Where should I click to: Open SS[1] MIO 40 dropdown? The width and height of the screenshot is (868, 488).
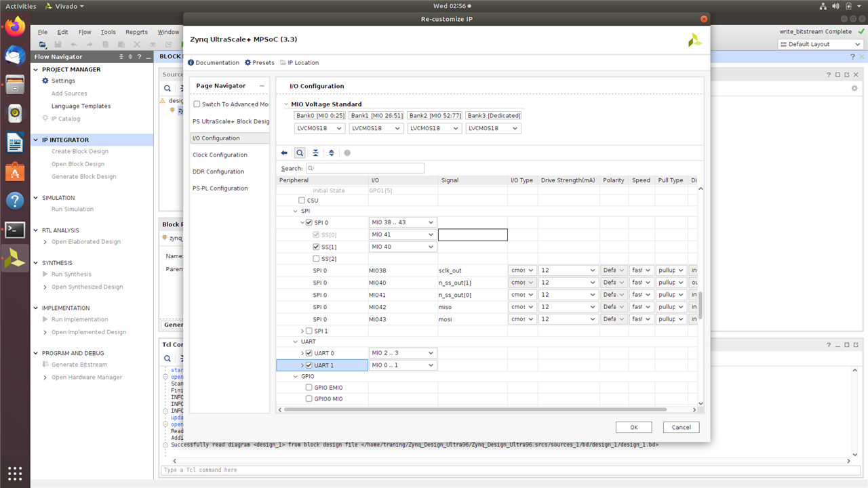[x=402, y=247]
